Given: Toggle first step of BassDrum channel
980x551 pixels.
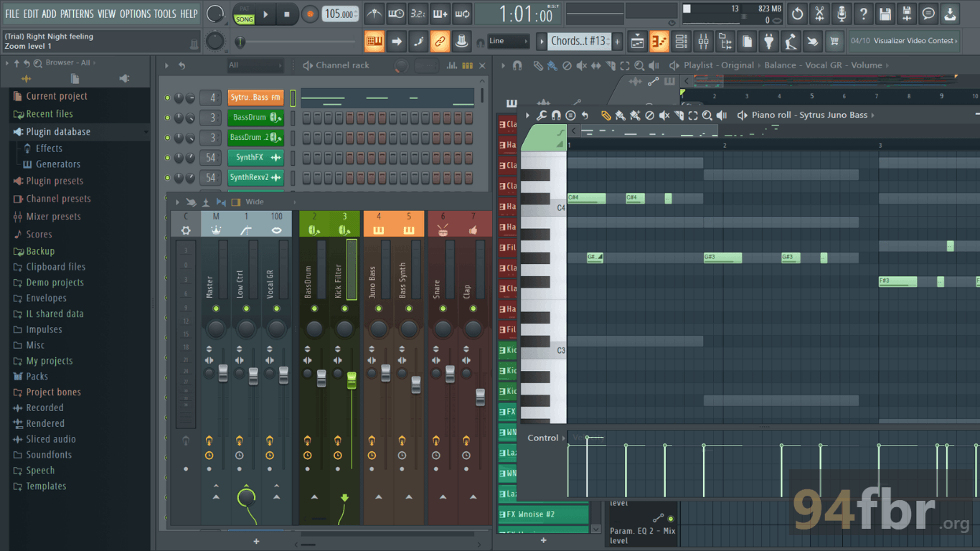Looking at the screenshot, I should 306,118.
